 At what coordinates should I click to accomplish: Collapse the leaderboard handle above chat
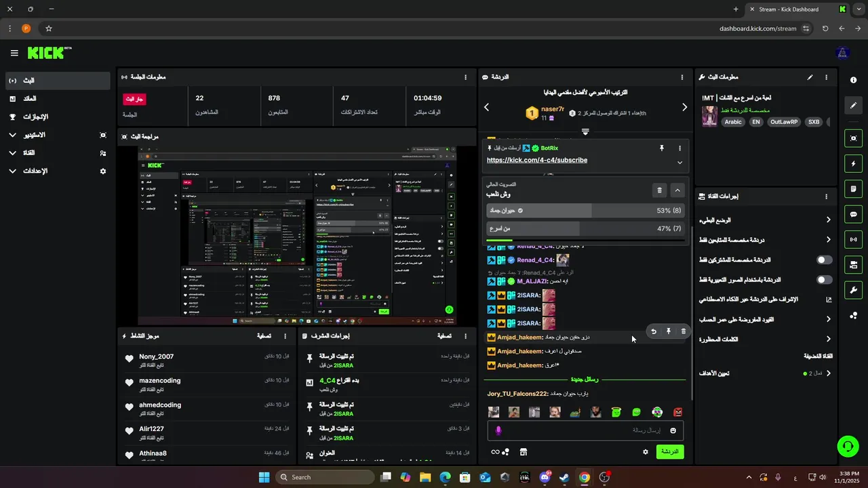[585, 131]
